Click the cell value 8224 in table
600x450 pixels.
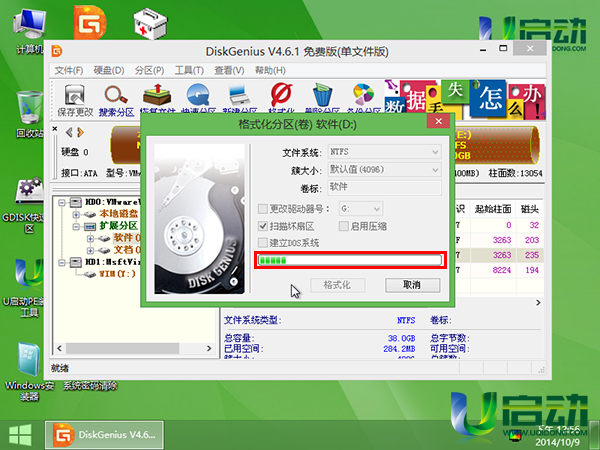(502, 270)
